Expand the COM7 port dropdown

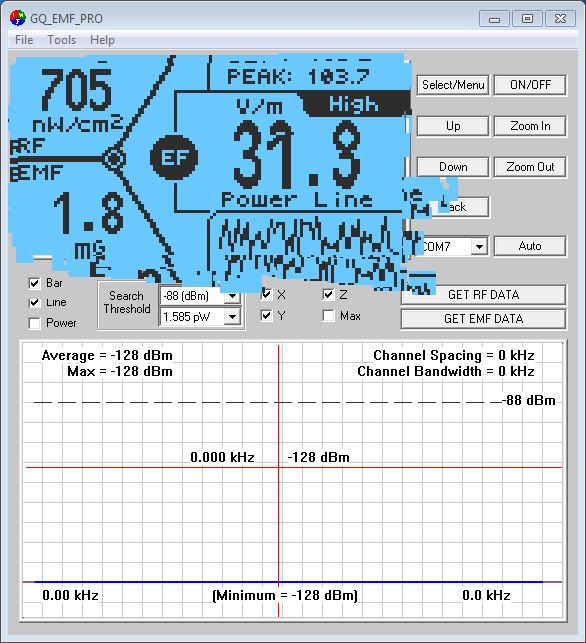coord(479,246)
